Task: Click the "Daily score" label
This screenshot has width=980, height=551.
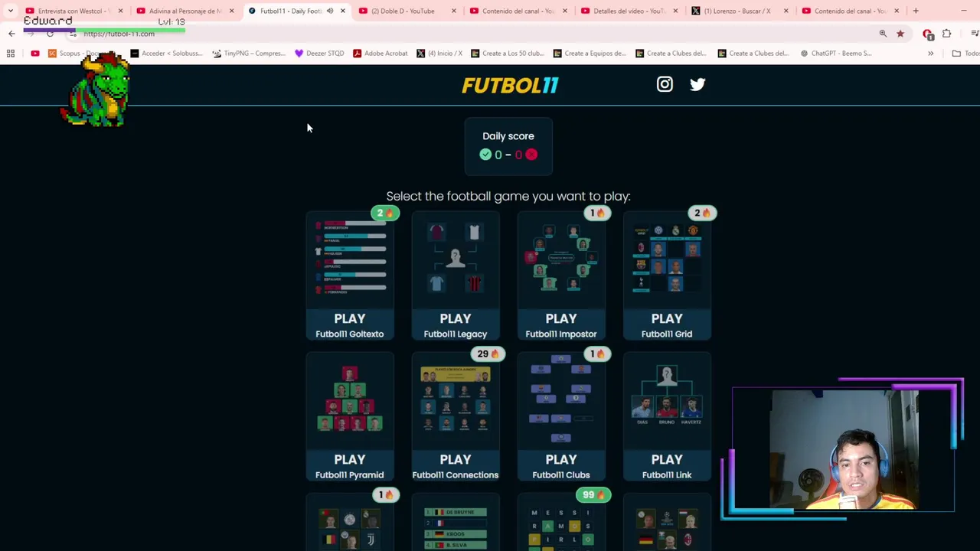Action: pos(508,136)
